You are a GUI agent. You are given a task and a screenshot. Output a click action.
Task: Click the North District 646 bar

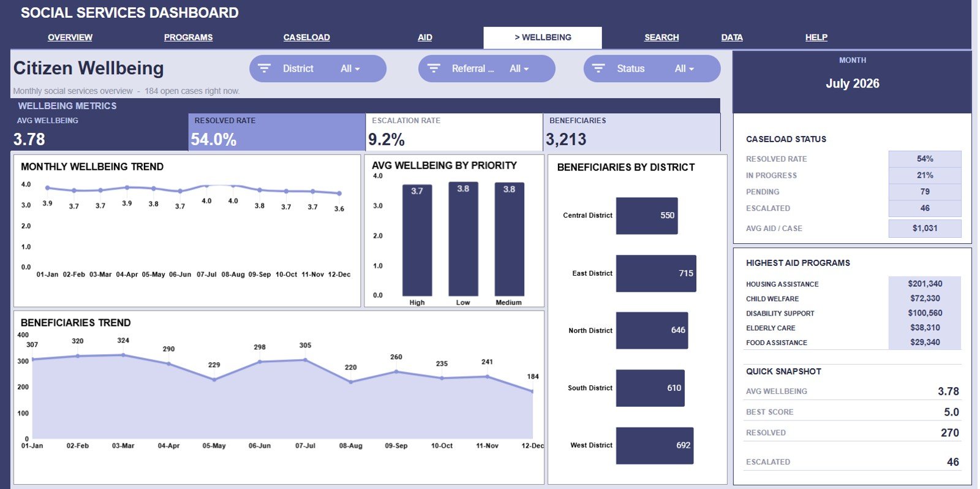(x=652, y=330)
